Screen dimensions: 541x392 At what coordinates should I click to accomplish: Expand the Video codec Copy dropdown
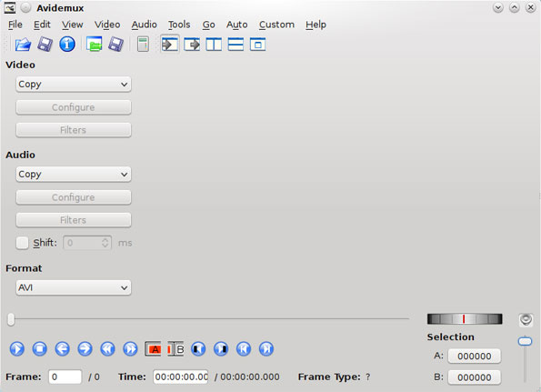click(x=74, y=85)
